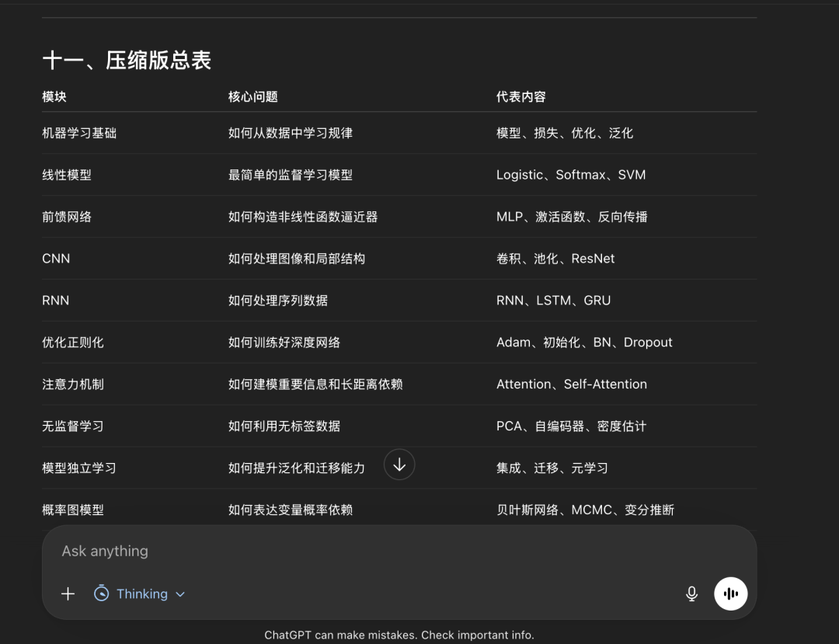Click the CNN module row label
This screenshot has width=839, height=644.
56,258
